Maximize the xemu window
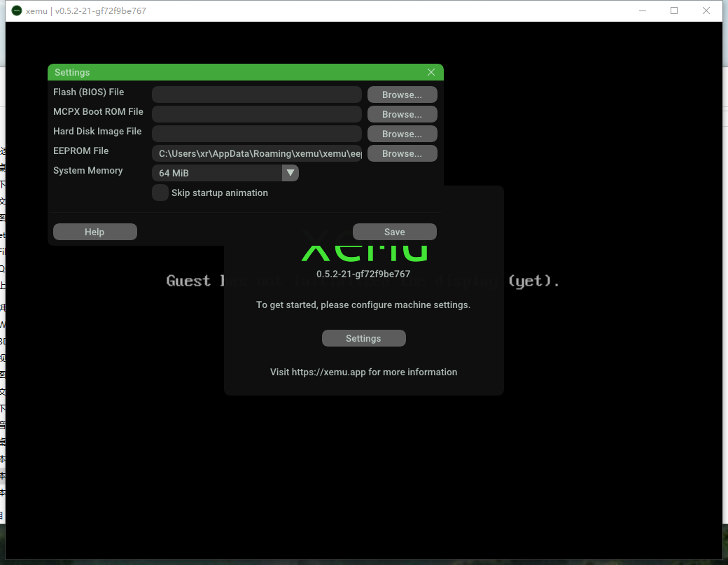Image resolution: width=728 pixels, height=565 pixels. click(674, 11)
